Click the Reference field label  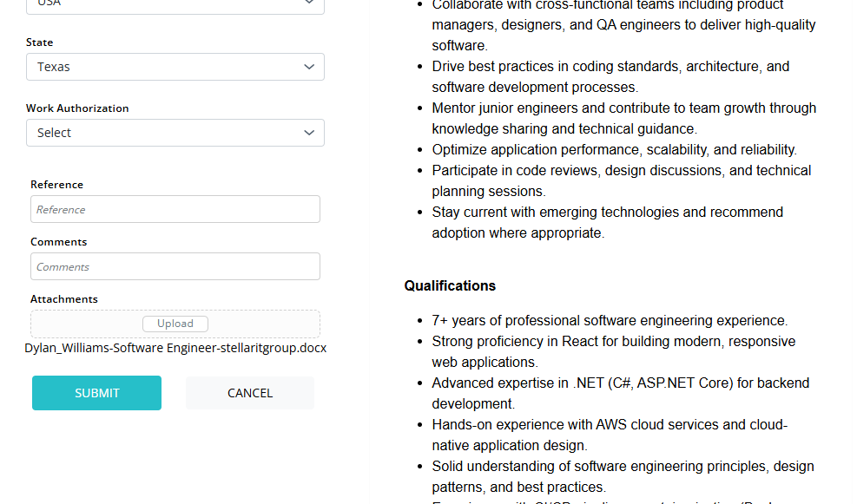[56, 185]
